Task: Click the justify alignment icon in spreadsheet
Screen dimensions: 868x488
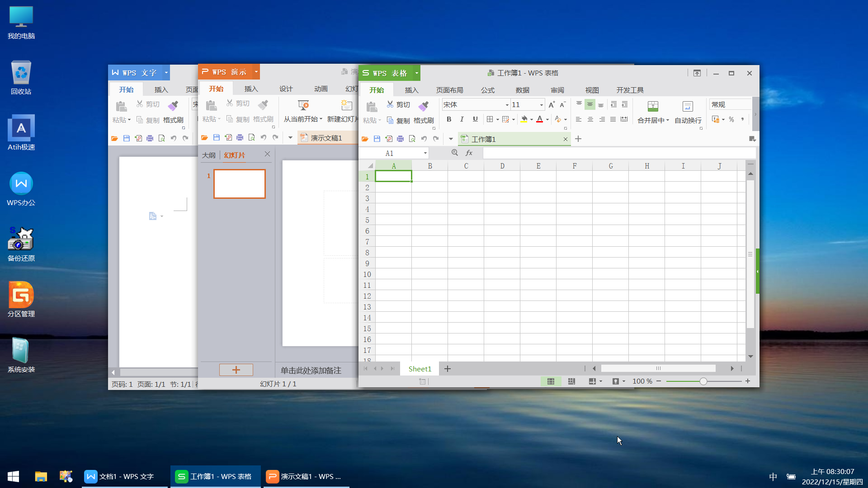Action: coord(613,119)
